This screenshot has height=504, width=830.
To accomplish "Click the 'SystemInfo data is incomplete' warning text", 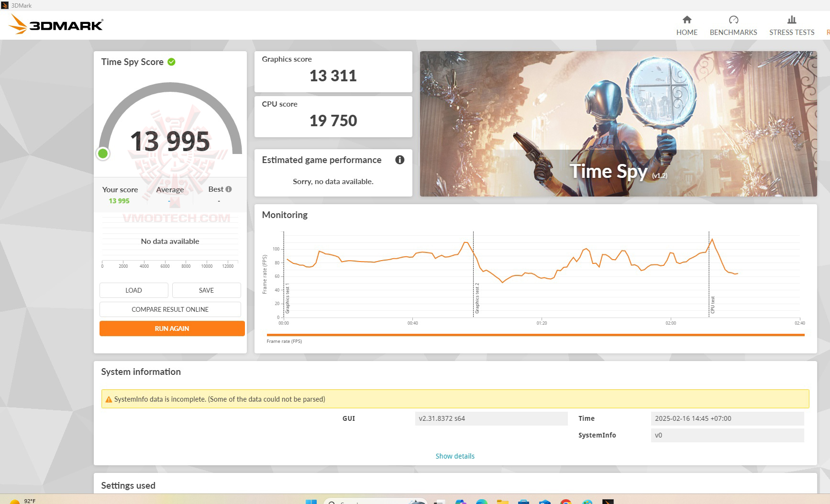I will point(220,399).
